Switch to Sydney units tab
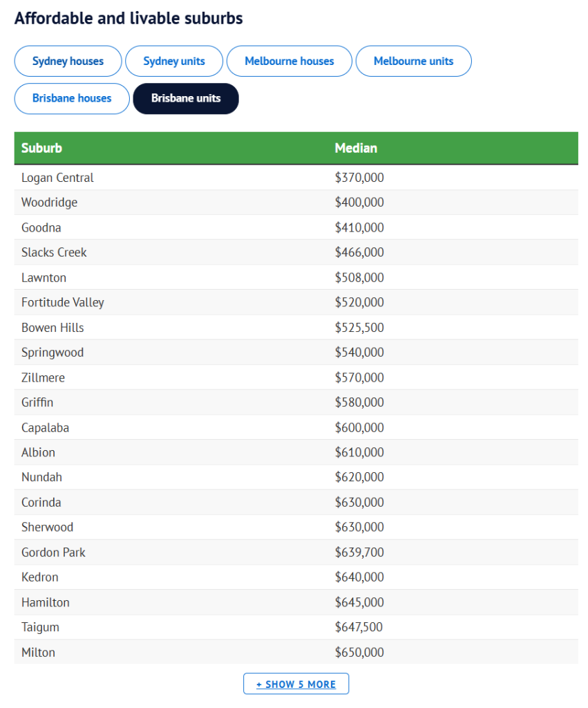 tap(174, 61)
